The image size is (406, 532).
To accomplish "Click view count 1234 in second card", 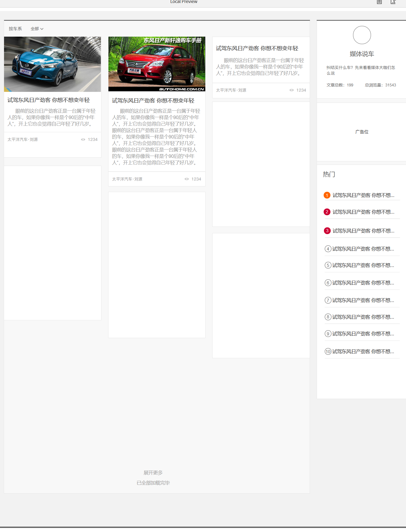I will click(x=196, y=179).
